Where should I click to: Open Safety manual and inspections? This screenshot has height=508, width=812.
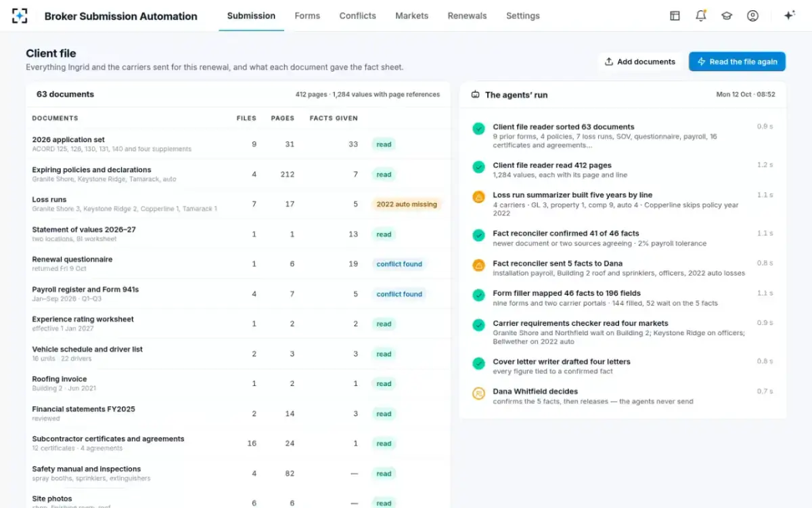tap(238, 473)
